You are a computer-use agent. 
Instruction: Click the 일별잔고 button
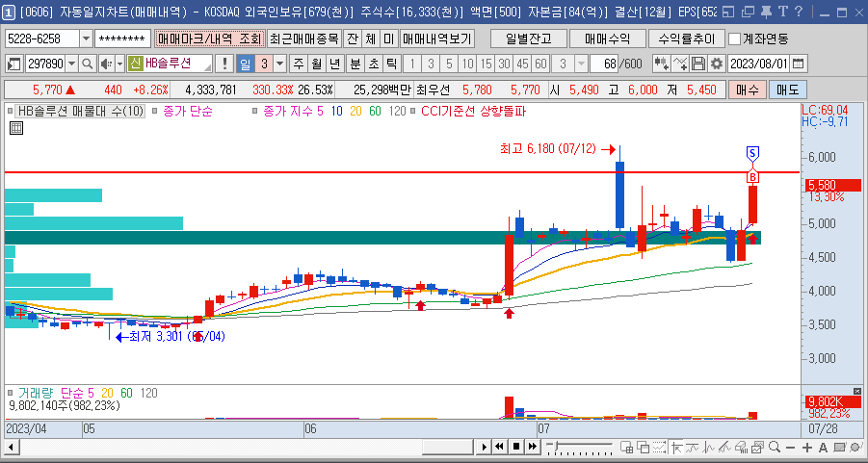point(529,39)
